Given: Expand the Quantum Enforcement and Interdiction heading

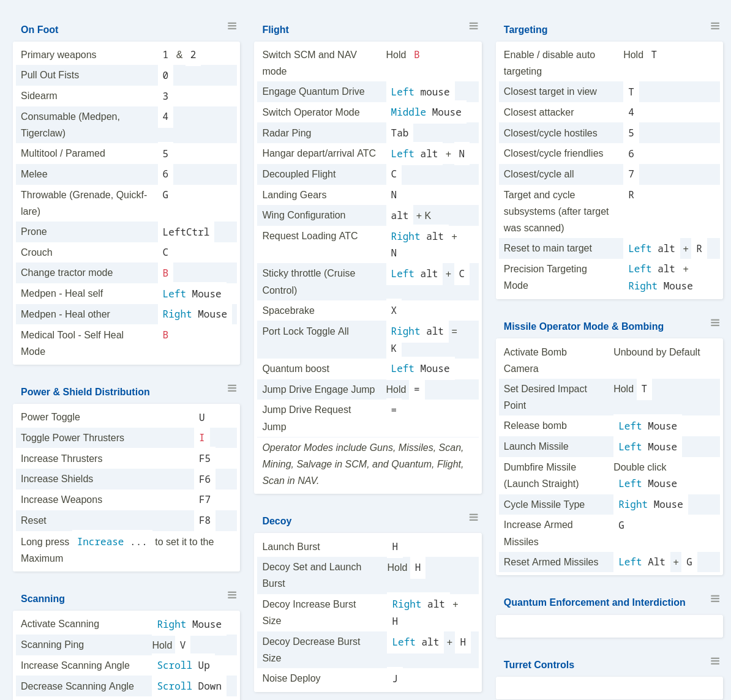Looking at the screenshot, I should 594,602.
